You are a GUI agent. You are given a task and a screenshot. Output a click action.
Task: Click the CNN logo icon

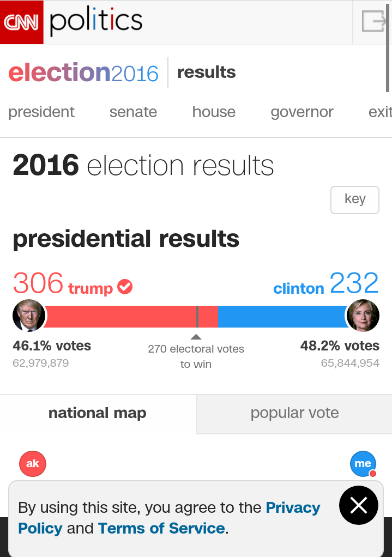tap(21, 22)
